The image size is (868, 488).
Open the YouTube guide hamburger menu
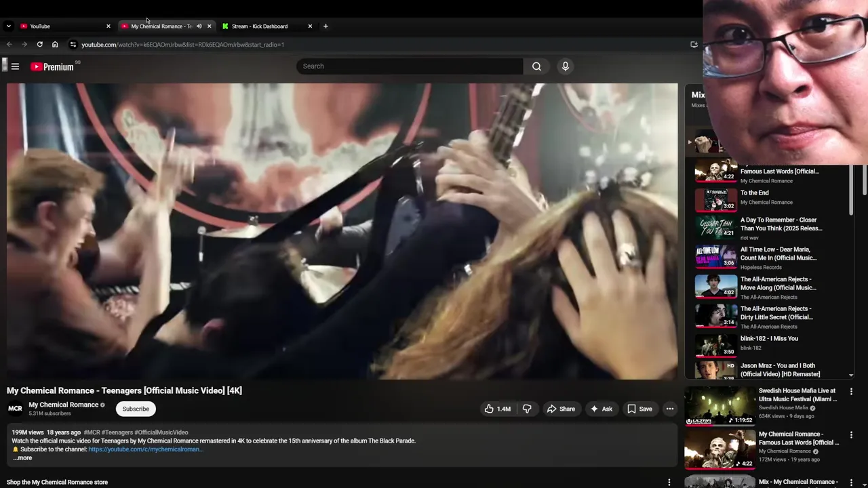tap(15, 66)
